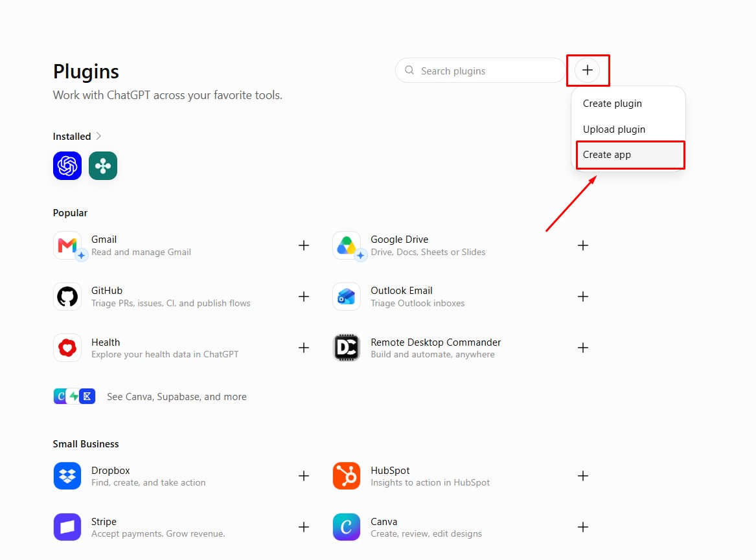756x560 pixels.
Task: Open the Dropbox plugin title
Action: click(110, 471)
